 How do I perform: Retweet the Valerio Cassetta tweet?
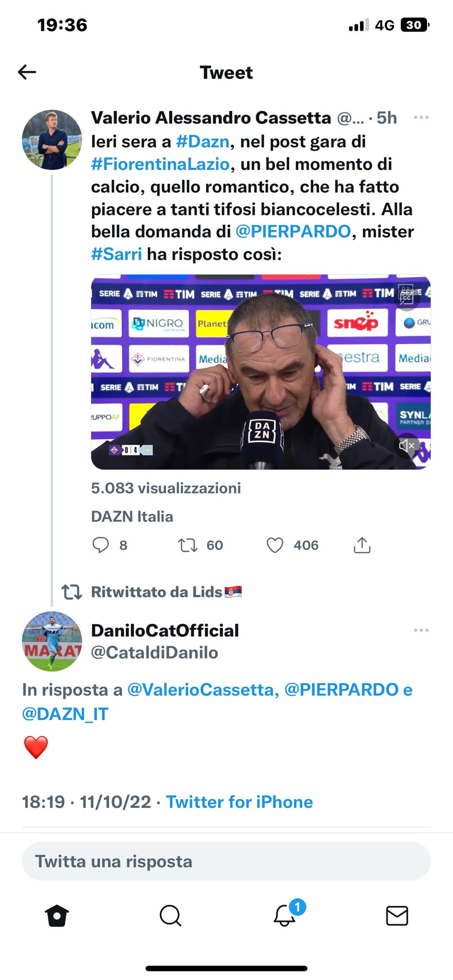pyautogui.click(x=188, y=545)
